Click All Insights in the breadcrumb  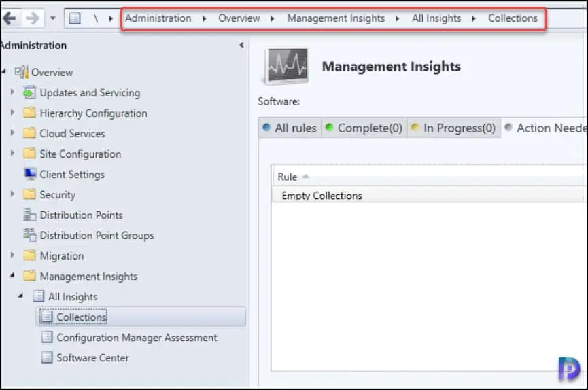436,18
